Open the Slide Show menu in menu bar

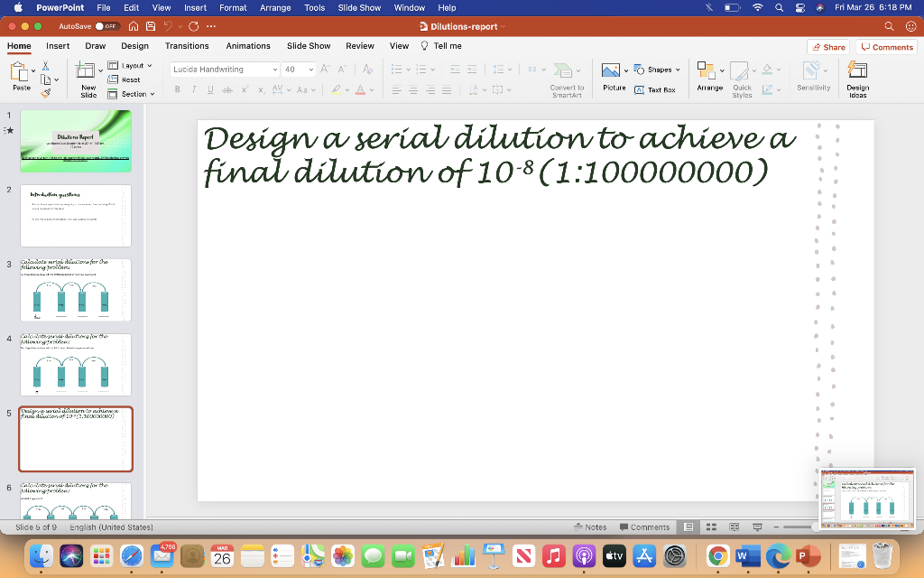click(x=358, y=7)
